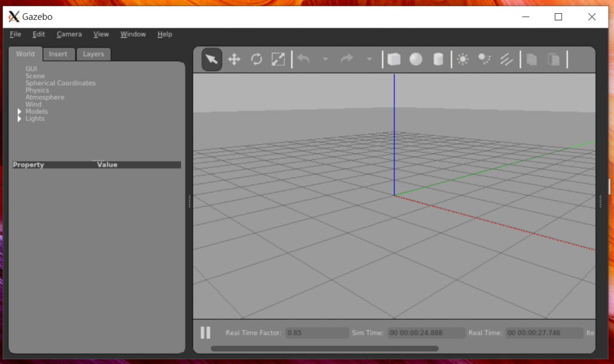Viewport: 614px width, 364px height.
Task: Switch to the Layers tab
Action: coord(93,54)
